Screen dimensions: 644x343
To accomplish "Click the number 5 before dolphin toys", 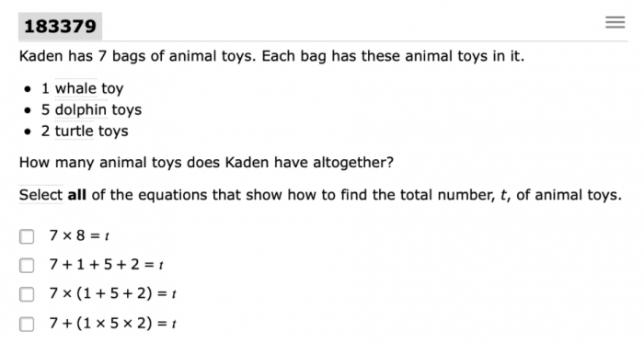I will coord(45,109).
